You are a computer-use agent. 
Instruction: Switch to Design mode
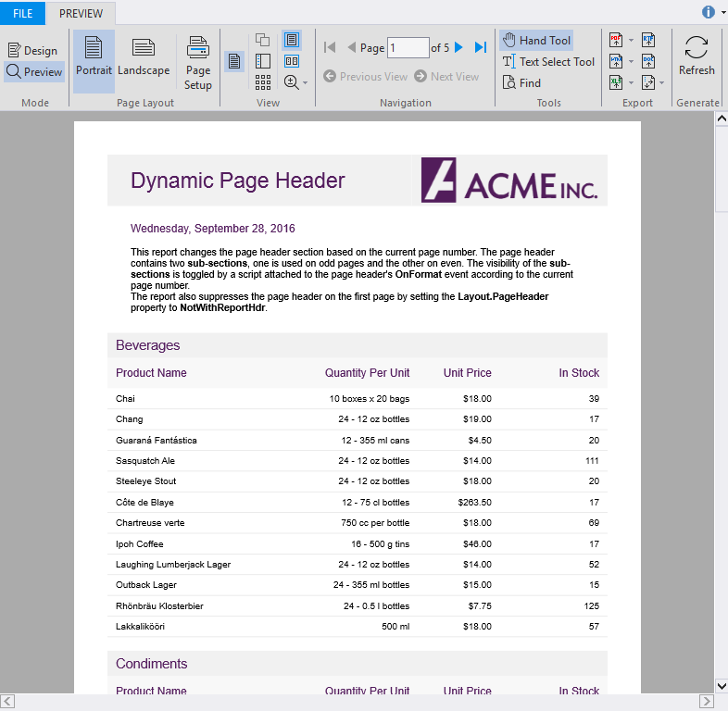click(33, 50)
